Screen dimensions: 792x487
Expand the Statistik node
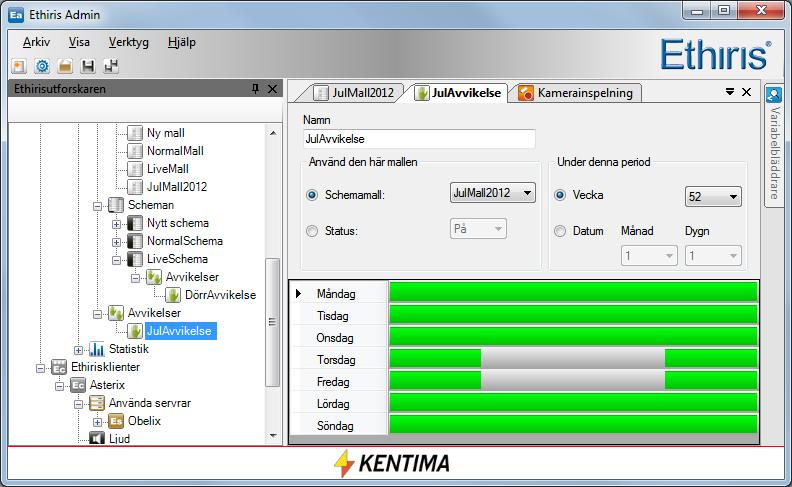point(78,350)
